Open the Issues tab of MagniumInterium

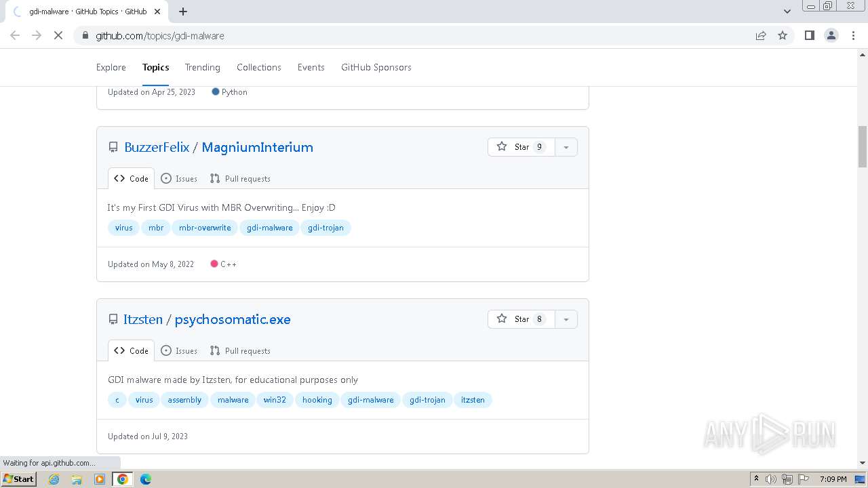[179, 178]
